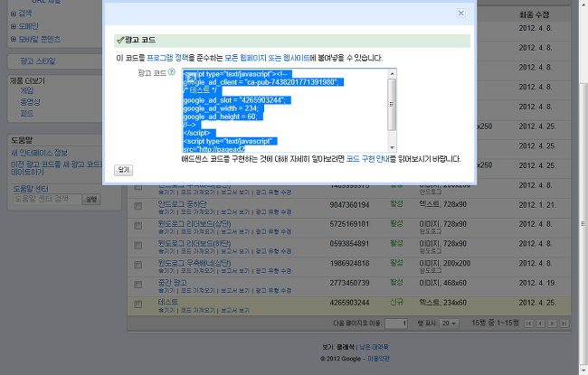Click inside the ad code text area
Viewport: 588px width, 375px height.
coord(285,110)
